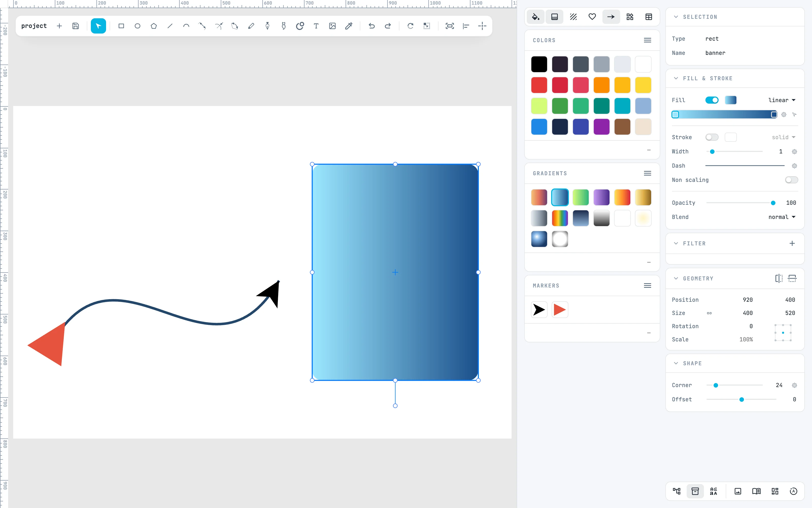
Task: Select the image insert tool
Action: coord(332,26)
